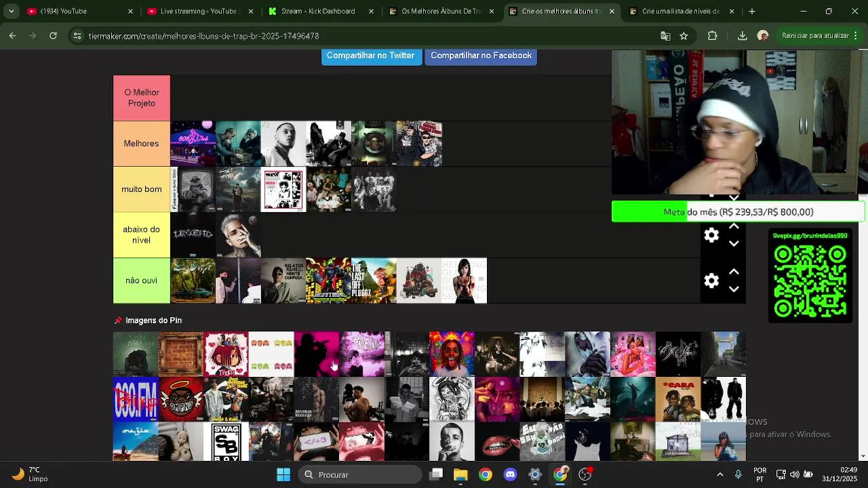The height and width of the screenshot is (488, 868).
Task: Open Settings app from taskbar
Action: pos(535,474)
